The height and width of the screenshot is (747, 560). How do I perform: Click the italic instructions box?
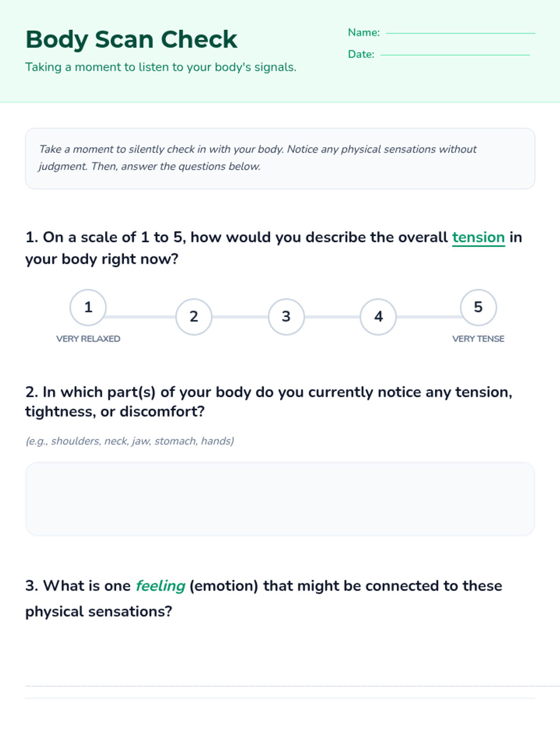pyautogui.click(x=280, y=158)
